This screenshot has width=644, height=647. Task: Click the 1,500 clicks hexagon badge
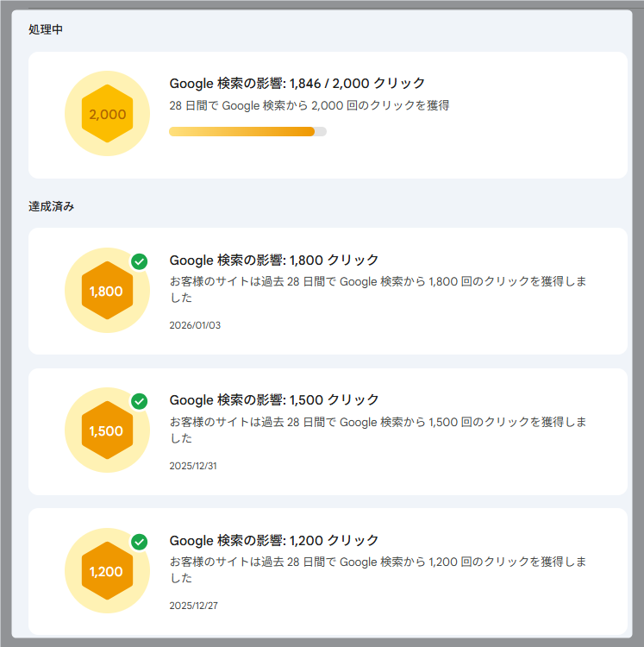tap(107, 431)
